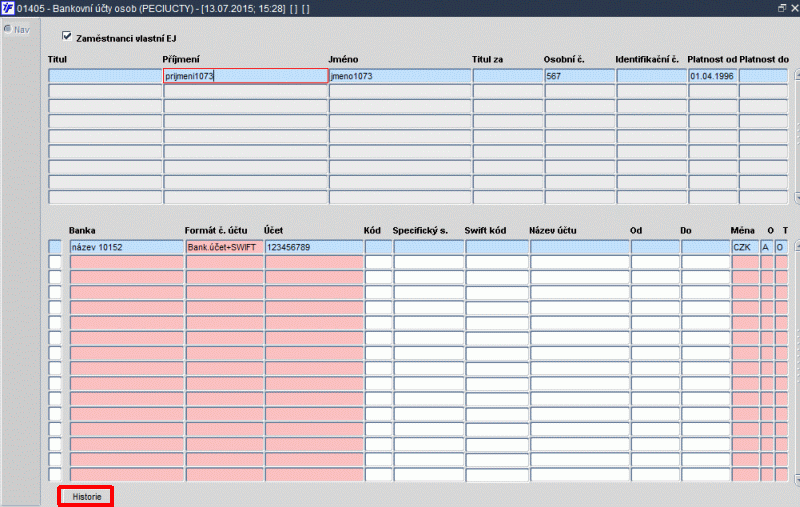Click the Kód column label

coord(372,231)
